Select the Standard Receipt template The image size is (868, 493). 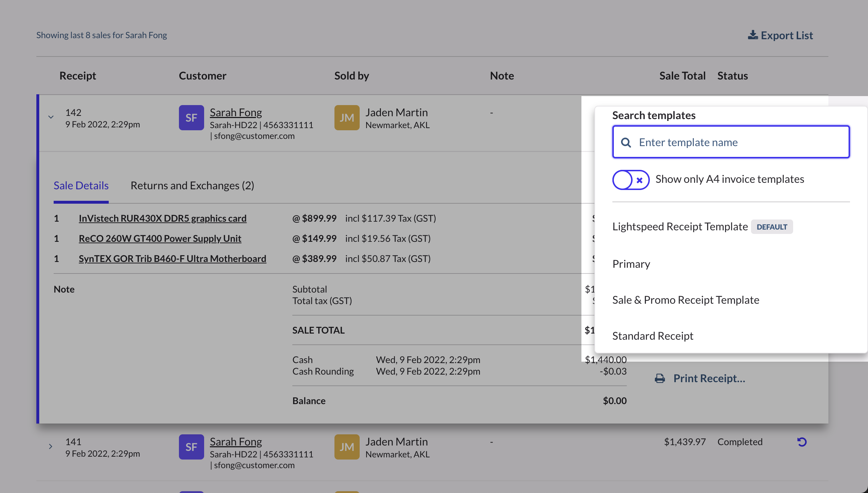652,335
